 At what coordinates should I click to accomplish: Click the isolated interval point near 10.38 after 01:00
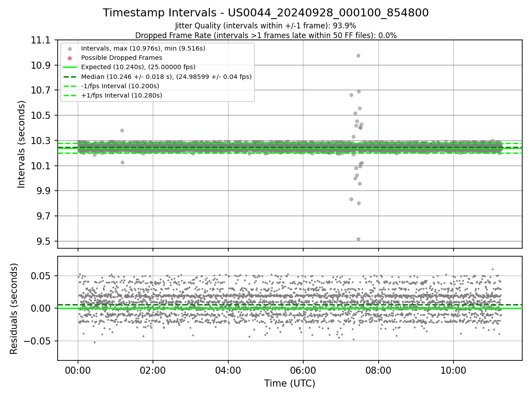[122, 130]
